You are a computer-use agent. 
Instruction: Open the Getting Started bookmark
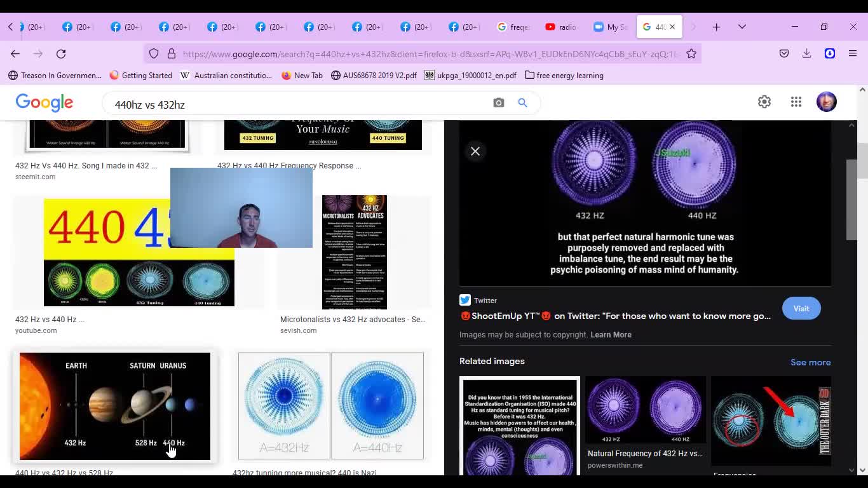point(140,75)
